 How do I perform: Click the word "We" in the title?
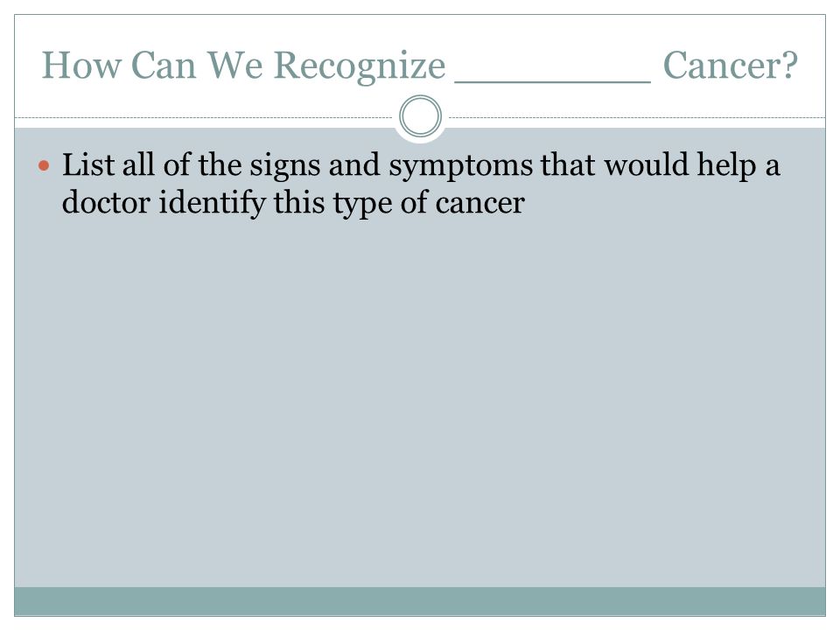[234, 66]
